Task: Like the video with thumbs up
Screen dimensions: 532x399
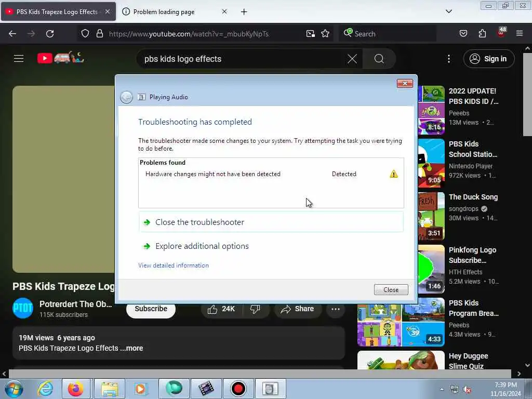Action: click(221, 309)
